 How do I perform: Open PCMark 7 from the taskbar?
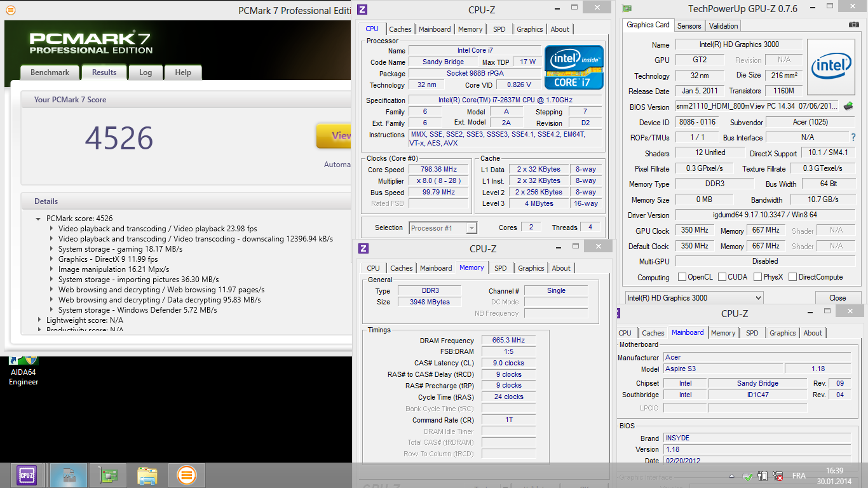point(186,475)
